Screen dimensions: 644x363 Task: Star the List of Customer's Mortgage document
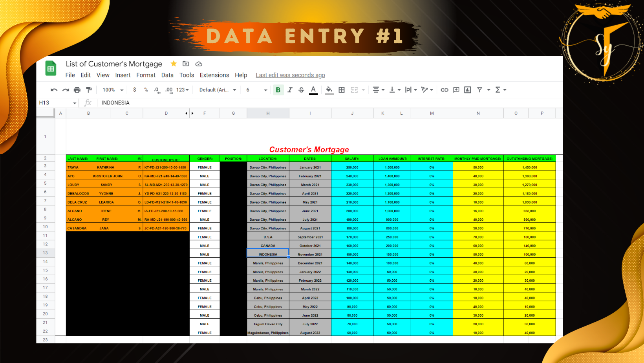[174, 64]
